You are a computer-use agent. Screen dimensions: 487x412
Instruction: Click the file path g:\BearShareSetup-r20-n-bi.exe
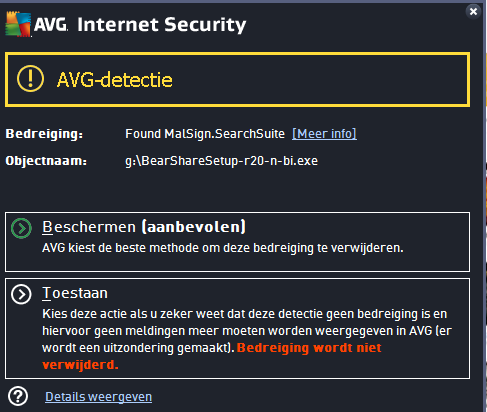(222, 161)
